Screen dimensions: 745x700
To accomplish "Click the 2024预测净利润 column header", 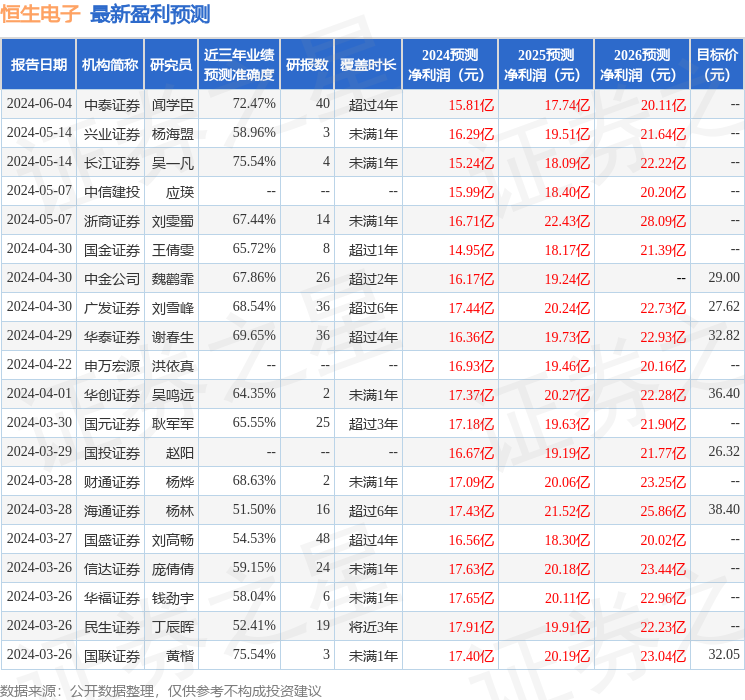I will [450, 65].
